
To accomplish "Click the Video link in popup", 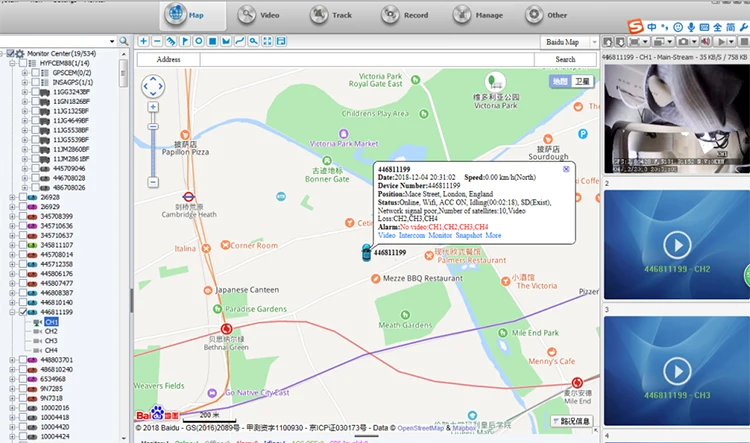I will (386, 235).
